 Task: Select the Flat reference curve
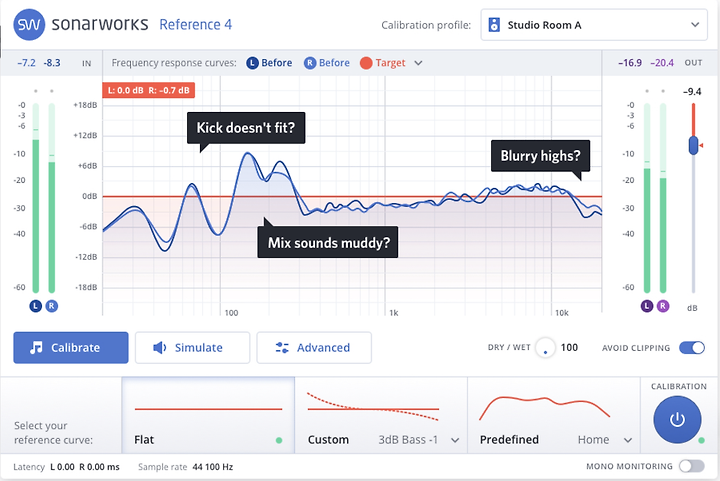(x=208, y=415)
